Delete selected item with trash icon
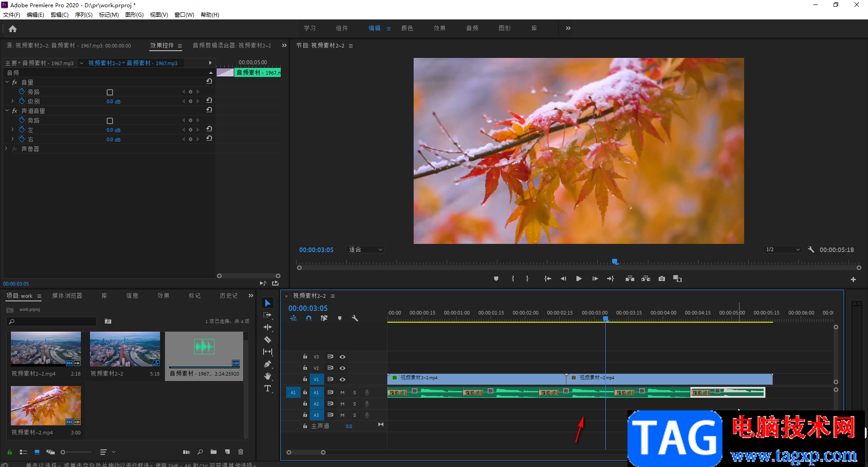 click(x=241, y=452)
